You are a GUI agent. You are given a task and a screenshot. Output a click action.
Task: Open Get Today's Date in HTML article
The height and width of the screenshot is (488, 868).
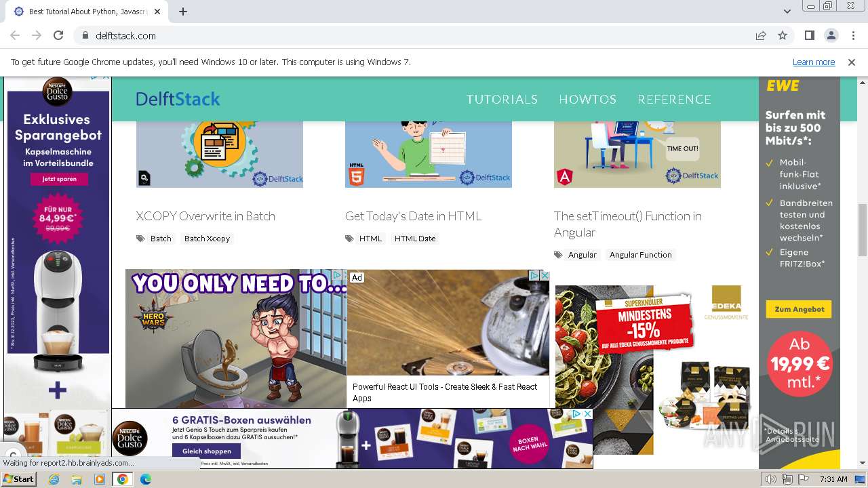pos(413,216)
